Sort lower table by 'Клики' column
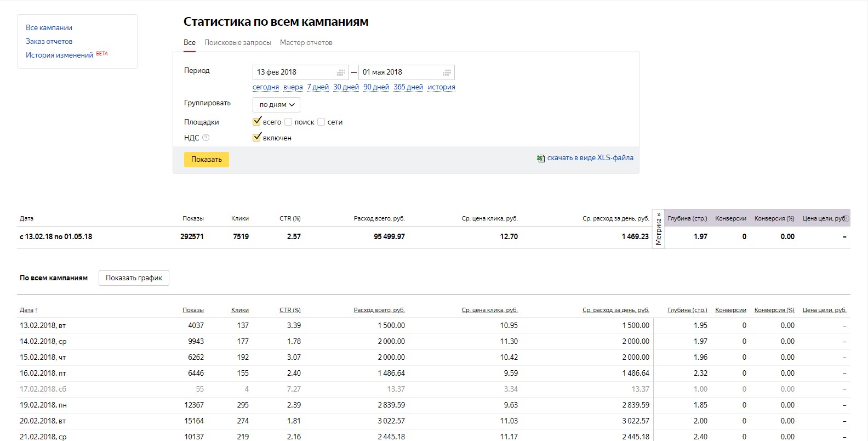This screenshot has height=441, width=868. (x=240, y=310)
